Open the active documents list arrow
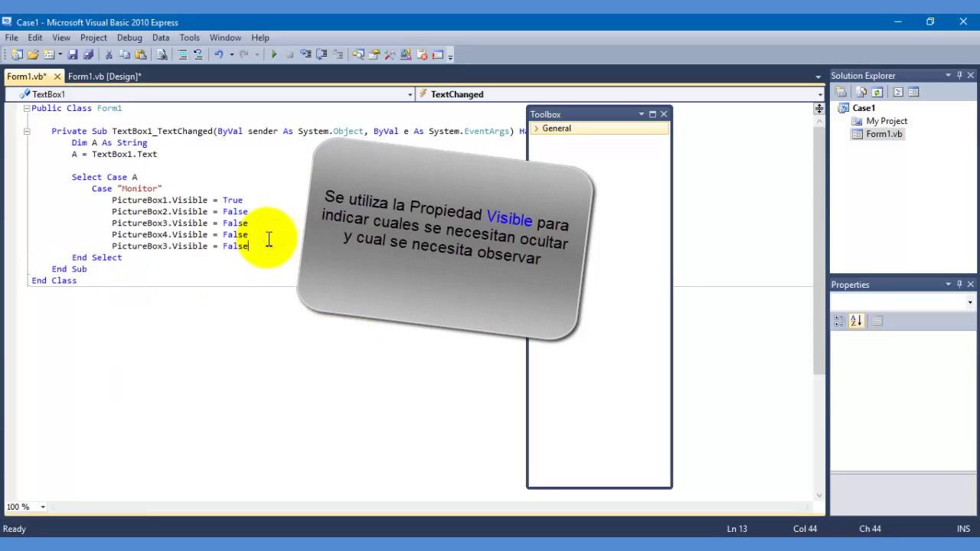 pyautogui.click(x=818, y=77)
